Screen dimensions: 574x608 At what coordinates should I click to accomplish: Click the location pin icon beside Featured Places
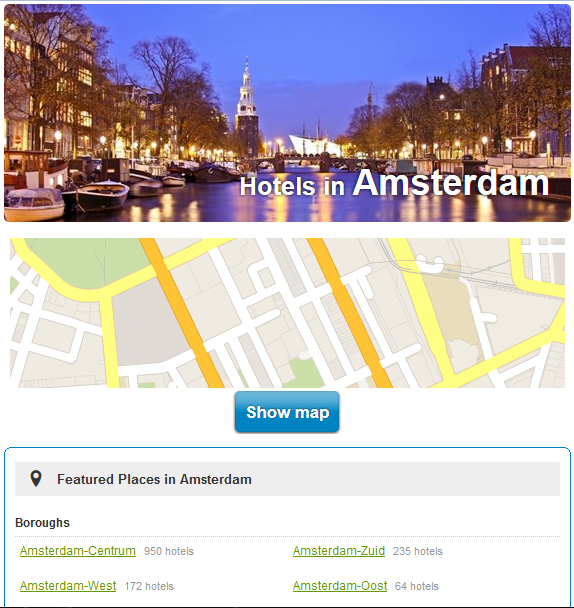(x=36, y=479)
